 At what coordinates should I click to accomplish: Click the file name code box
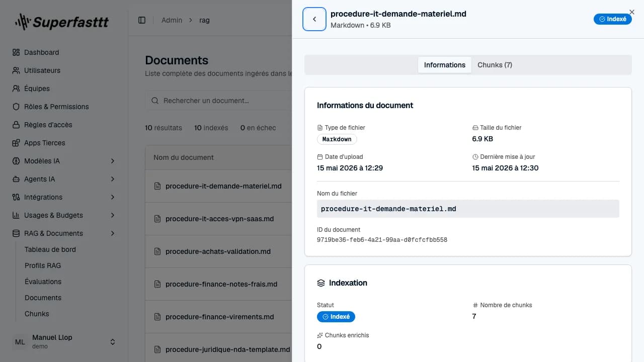tap(468, 209)
